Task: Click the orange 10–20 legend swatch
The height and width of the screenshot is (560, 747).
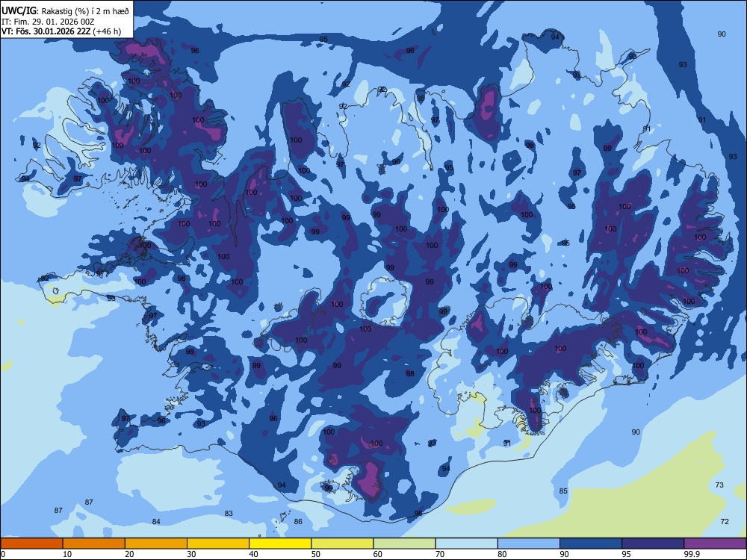Action: click(x=94, y=544)
